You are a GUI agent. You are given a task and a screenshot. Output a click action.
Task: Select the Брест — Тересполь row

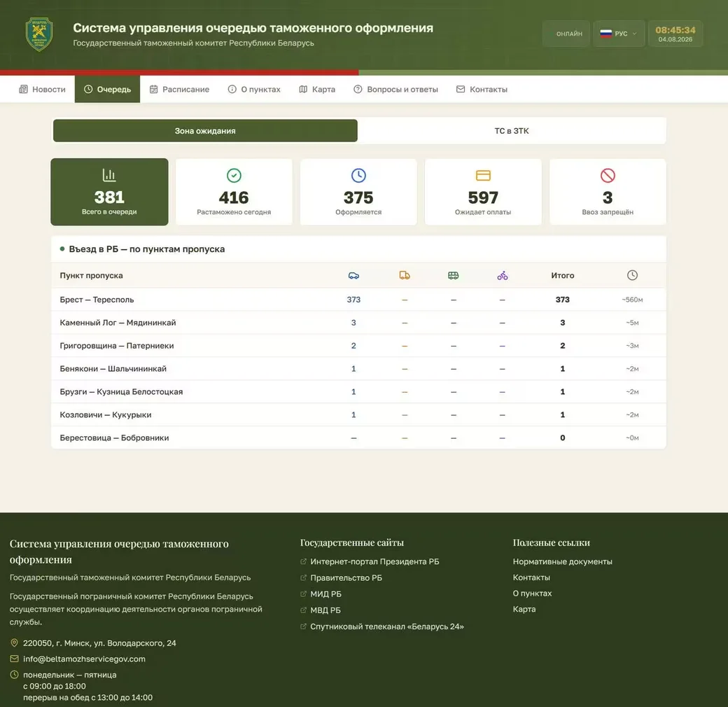coord(358,300)
